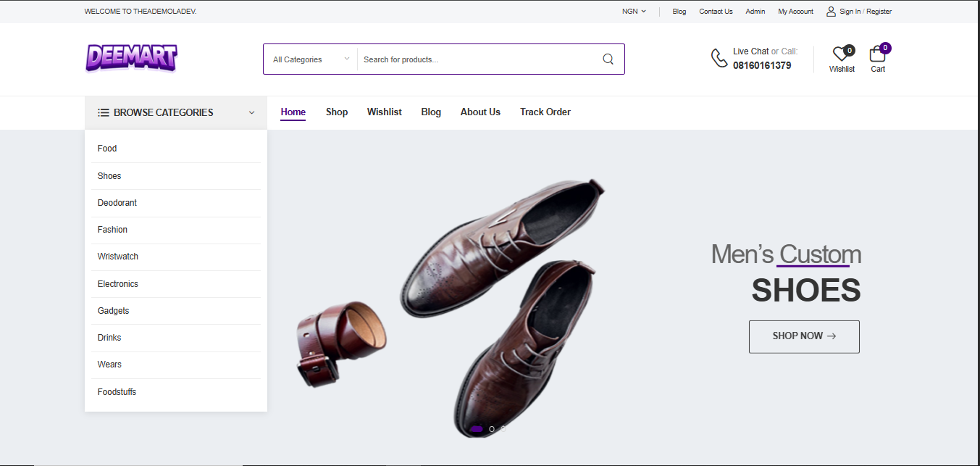The height and width of the screenshot is (466, 980).
Task: Click the active purple slider dot
Action: (477, 429)
